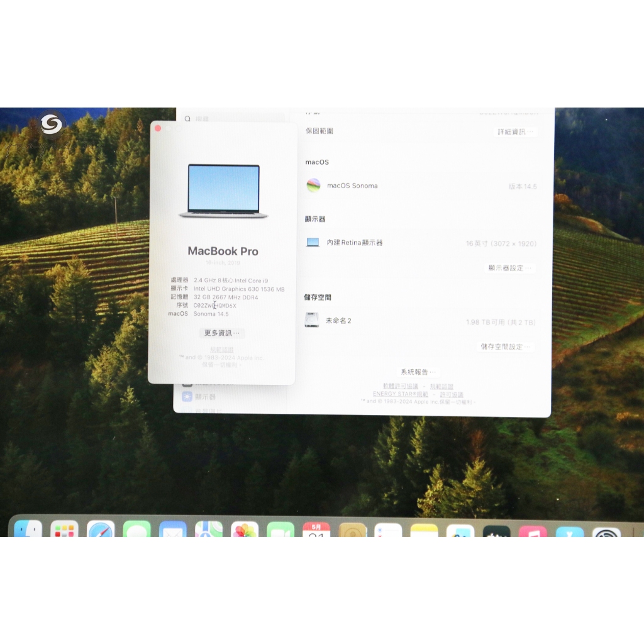Click the macOS Sonoma icon

(x=313, y=186)
